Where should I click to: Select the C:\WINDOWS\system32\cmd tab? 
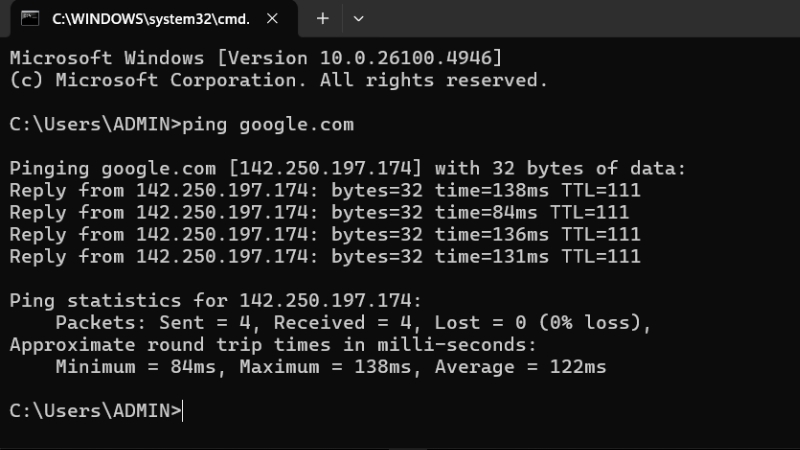[151, 19]
